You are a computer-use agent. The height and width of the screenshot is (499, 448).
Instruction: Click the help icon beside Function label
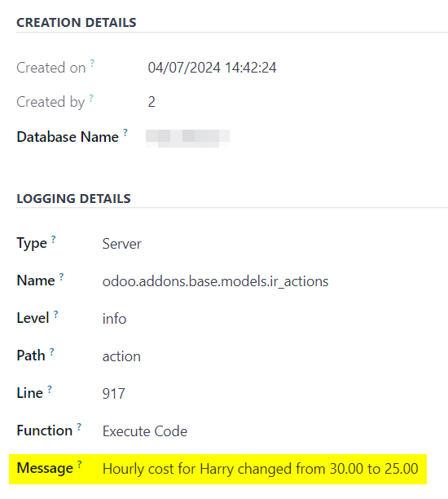(79, 426)
